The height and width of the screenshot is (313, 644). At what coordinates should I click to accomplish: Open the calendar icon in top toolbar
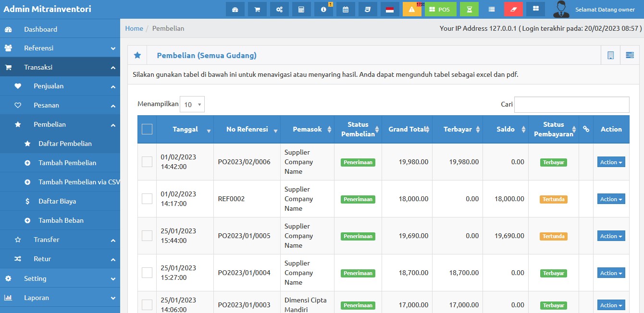pos(346,10)
